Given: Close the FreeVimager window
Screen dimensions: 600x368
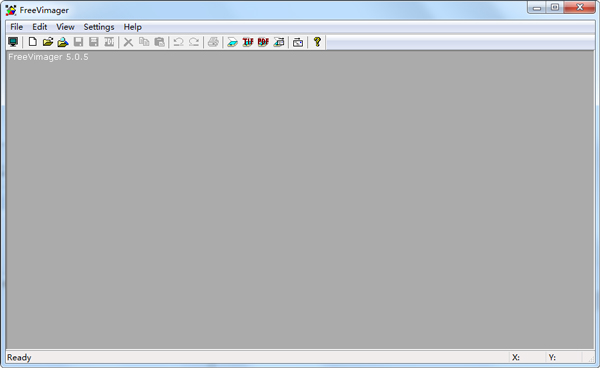Looking at the screenshot, I should tap(580, 8).
